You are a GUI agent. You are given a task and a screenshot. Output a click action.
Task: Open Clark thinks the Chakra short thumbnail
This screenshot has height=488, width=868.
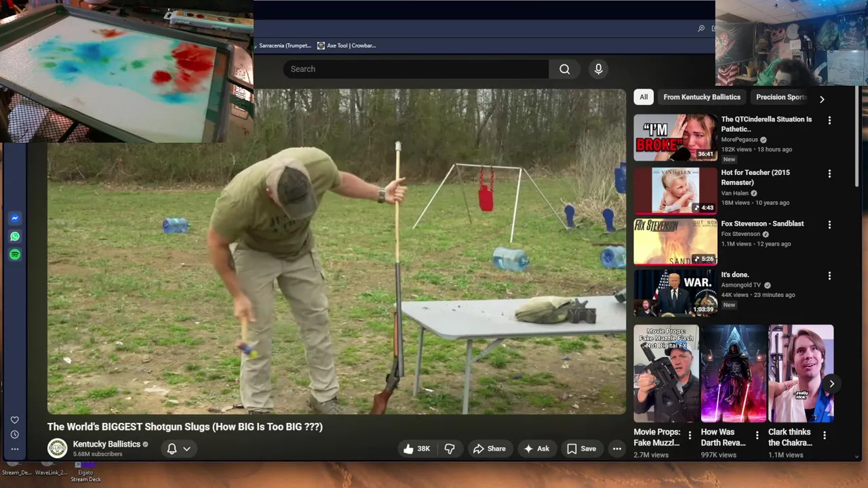point(801,373)
